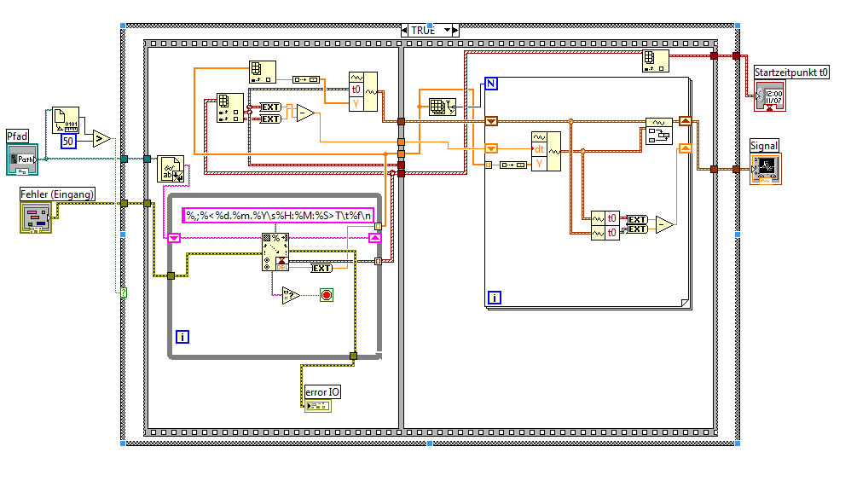Select the Build Waveform node with t0 and Y
Screen dimensions: 857x504
point(363,92)
